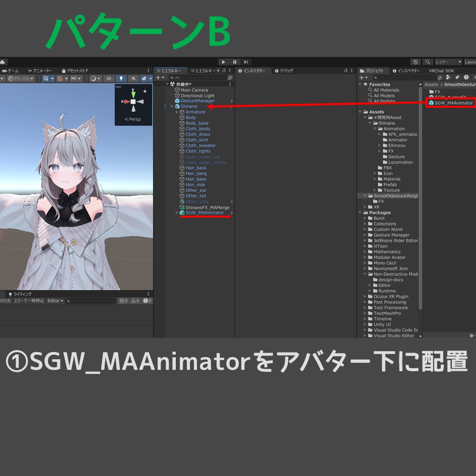Image resolution: width=476 pixels, height=476 pixels.
Task: Select the SGW_MAAnimator asset in Project panel
Action: pyautogui.click(x=452, y=102)
